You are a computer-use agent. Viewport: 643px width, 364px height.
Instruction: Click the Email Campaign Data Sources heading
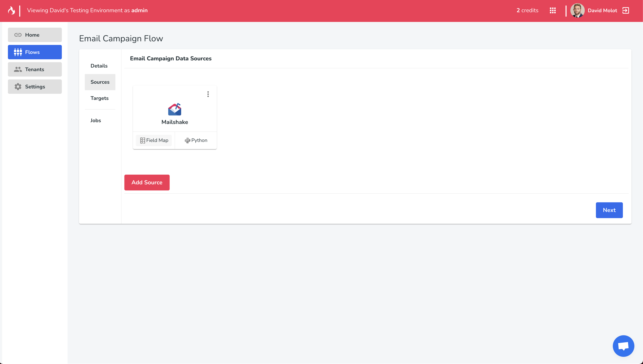coord(171,59)
